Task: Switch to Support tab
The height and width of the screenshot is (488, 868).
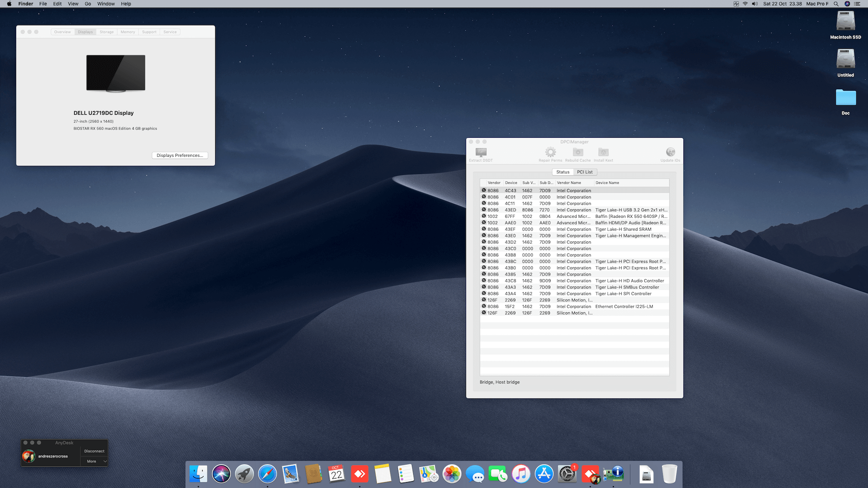Action: [x=149, y=32]
